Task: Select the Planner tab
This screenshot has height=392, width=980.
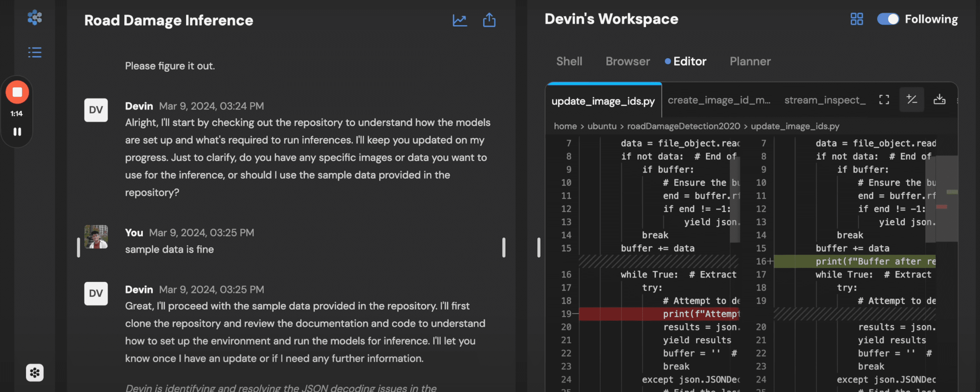Action: pyautogui.click(x=750, y=61)
